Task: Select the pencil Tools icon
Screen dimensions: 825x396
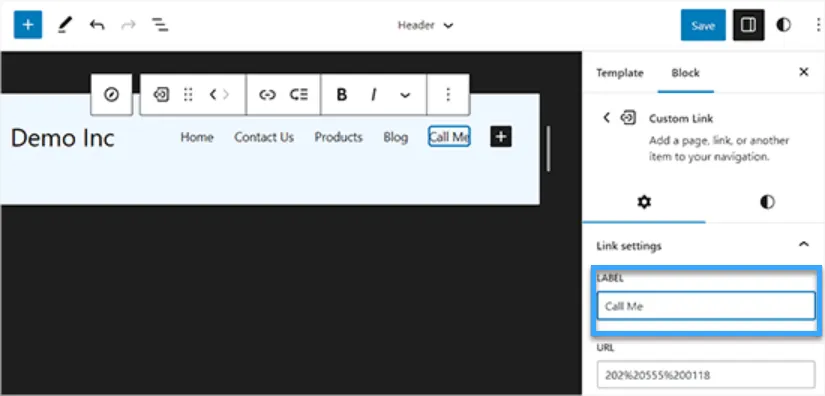Action: 65,25
